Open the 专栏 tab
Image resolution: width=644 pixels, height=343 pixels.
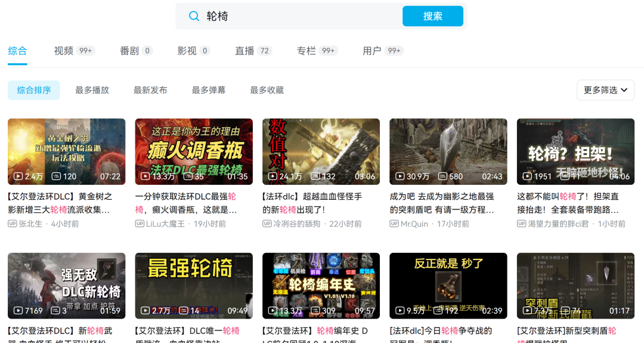[317, 51]
